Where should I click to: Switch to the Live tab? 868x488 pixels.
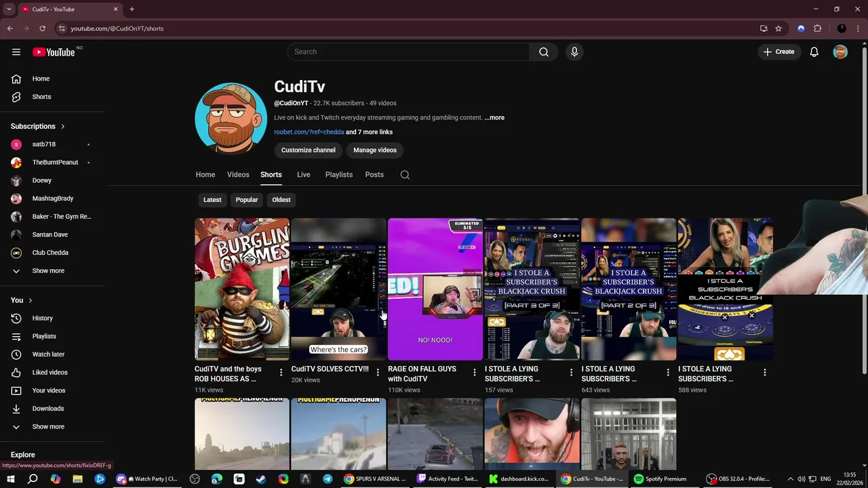pos(304,175)
